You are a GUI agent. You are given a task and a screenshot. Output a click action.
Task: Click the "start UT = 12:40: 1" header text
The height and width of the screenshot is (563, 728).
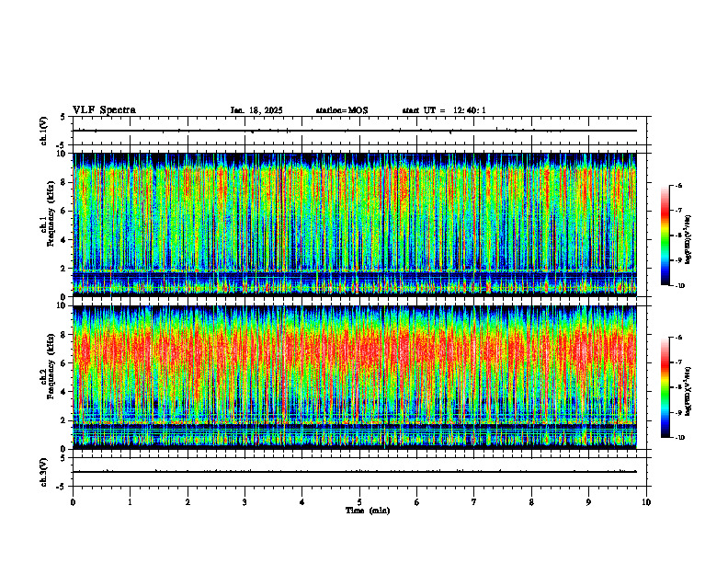444,110
